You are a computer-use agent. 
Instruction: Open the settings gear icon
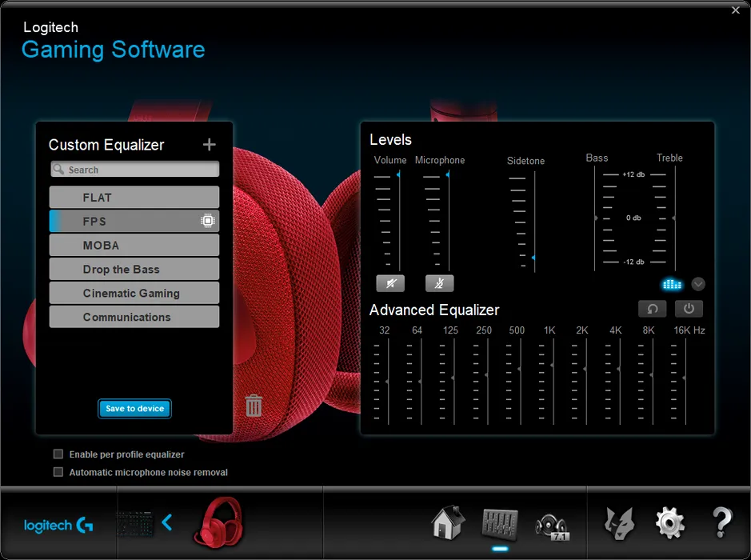[669, 523]
